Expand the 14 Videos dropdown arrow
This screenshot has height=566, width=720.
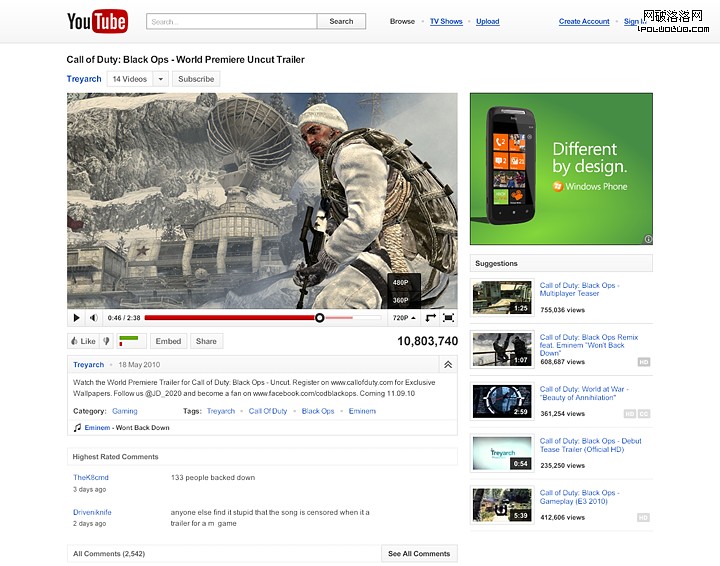[160, 79]
